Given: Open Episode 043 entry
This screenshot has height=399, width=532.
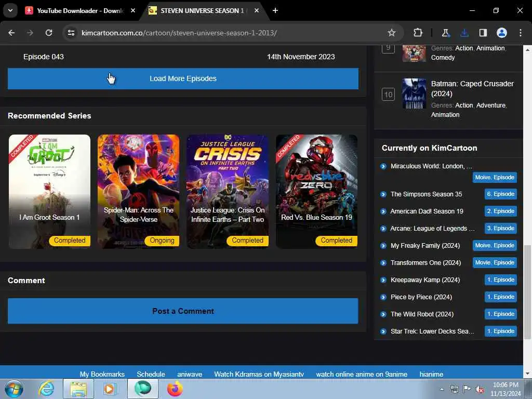Looking at the screenshot, I should tap(44, 57).
